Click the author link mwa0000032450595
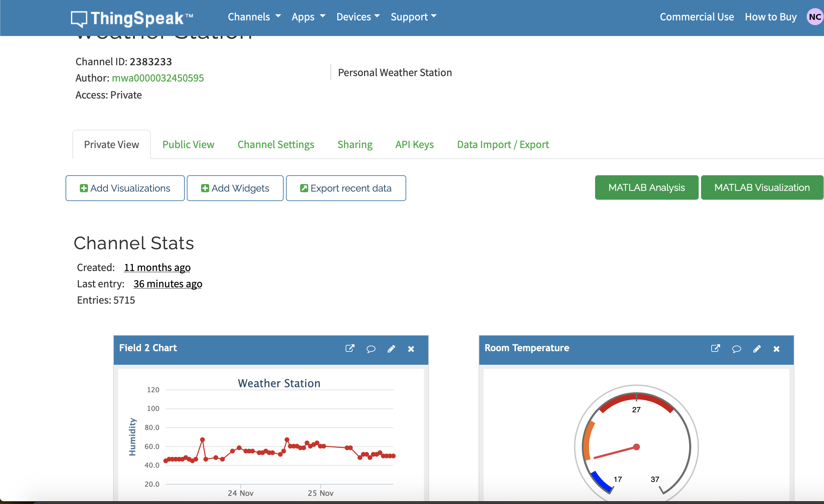The height and width of the screenshot is (504, 824). click(158, 78)
